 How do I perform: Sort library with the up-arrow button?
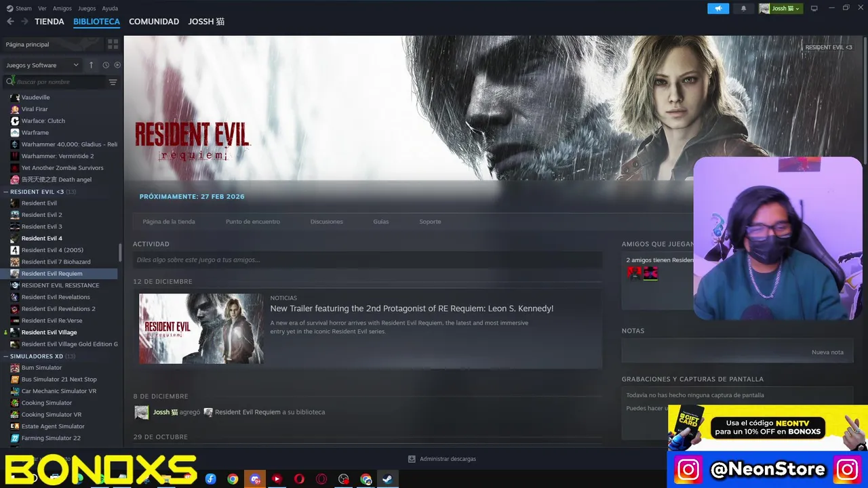pyautogui.click(x=91, y=65)
